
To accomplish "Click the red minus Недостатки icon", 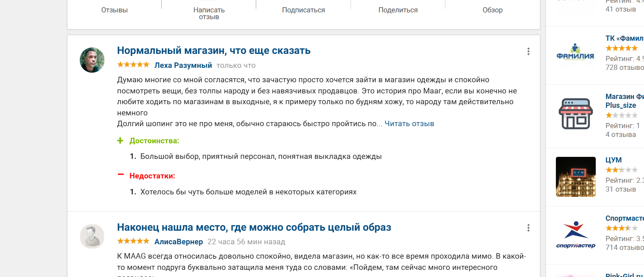I will click(120, 175).
